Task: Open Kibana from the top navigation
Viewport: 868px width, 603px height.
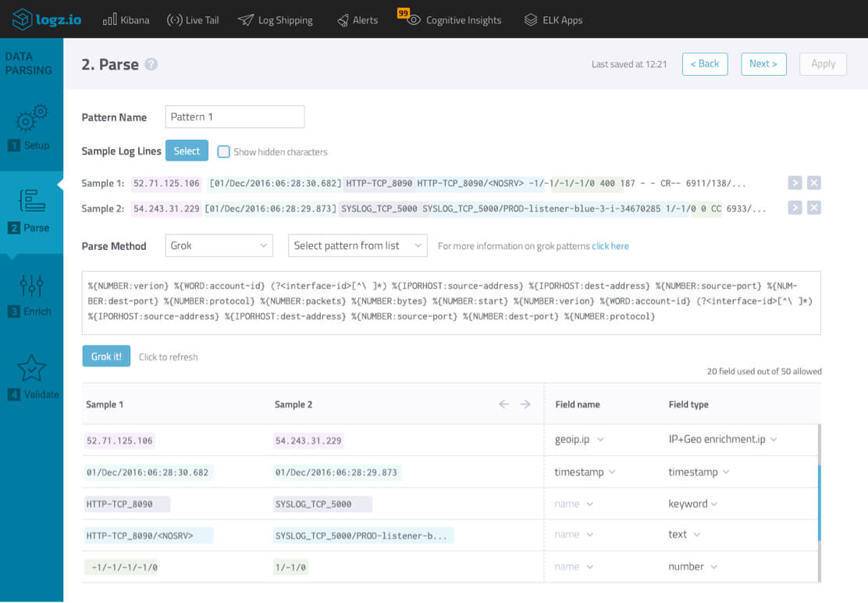Action: [126, 20]
